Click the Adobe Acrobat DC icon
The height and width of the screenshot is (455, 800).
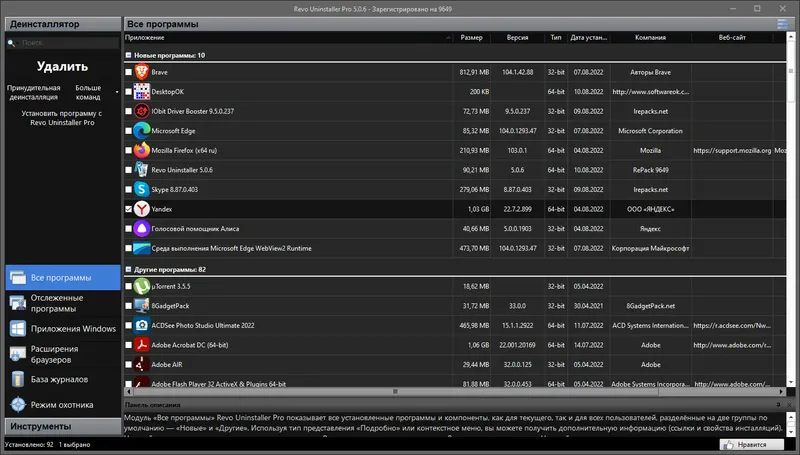click(141, 345)
